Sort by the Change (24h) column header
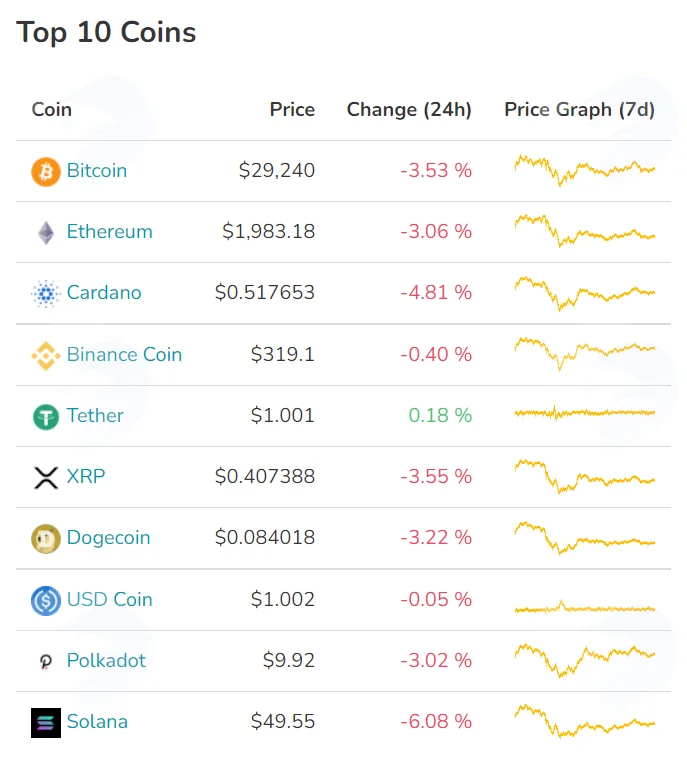 (409, 110)
